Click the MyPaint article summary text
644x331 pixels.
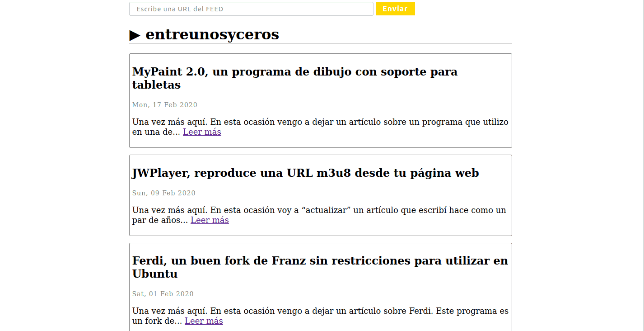[316, 122]
